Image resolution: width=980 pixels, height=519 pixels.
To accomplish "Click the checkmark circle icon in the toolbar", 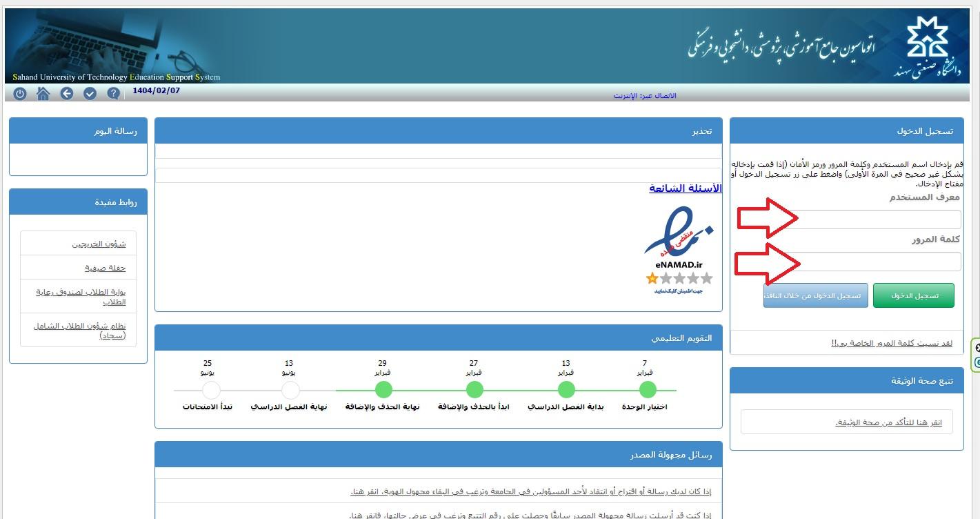I will click(90, 94).
